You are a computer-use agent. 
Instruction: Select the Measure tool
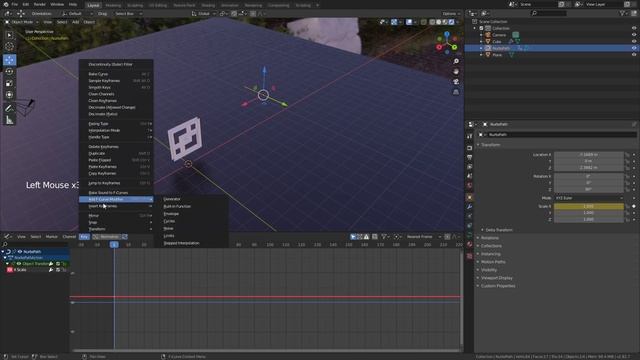tap(9, 120)
